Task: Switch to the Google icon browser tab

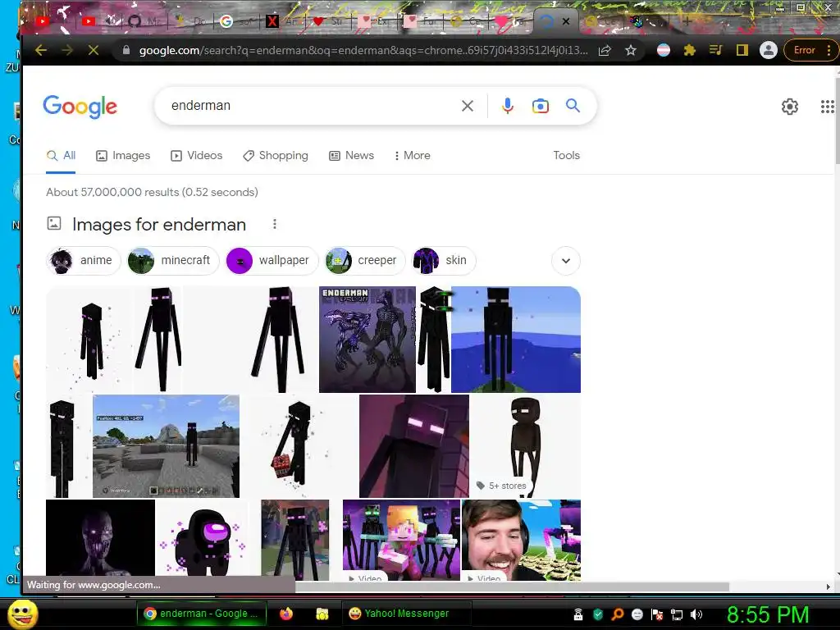Action: (226, 21)
